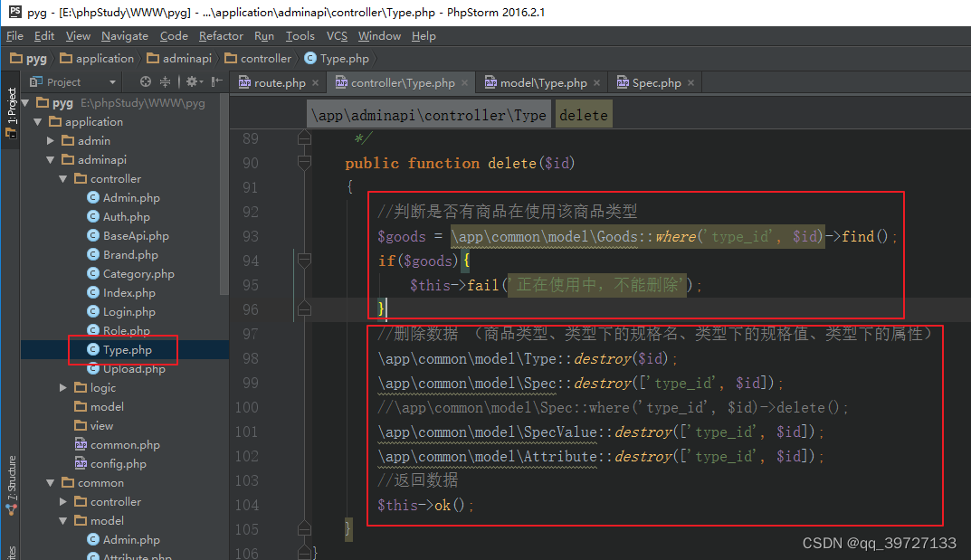The height and width of the screenshot is (560, 971).
Task: Click the collapse all icon in Project panel
Action: [165, 81]
